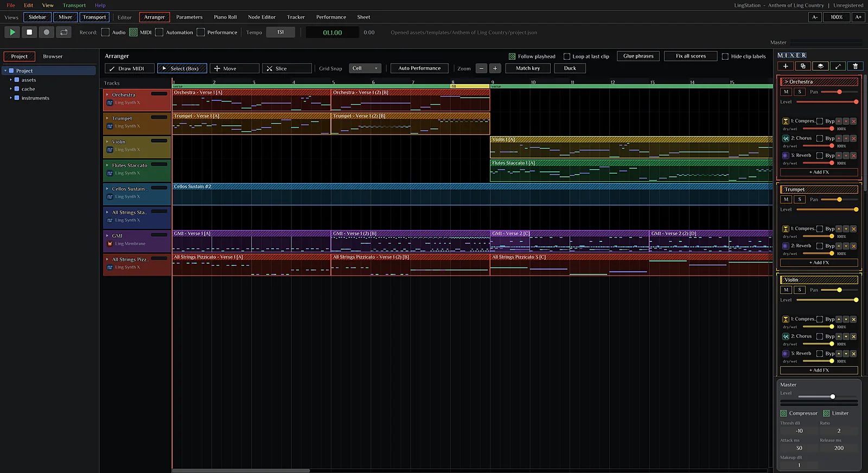This screenshot has height=473, width=868.
Task: Zoom out arranger with minus button
Action: click(481, 68)
